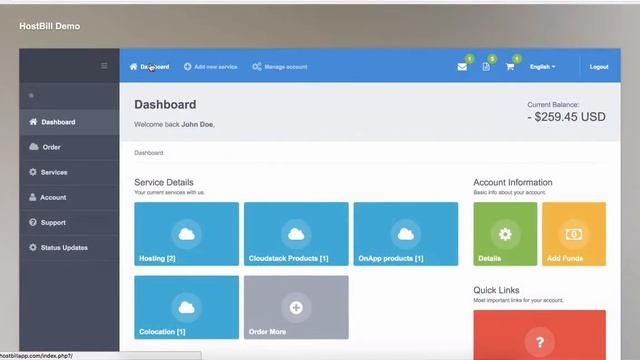The height and width of the screenshot is (360, 640).
Task: Click the Account Information heading
Action: 513,182
